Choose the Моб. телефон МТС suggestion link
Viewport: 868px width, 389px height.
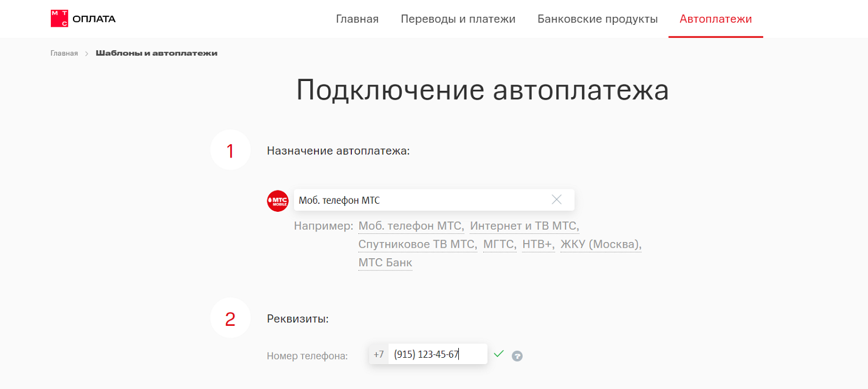411,226
